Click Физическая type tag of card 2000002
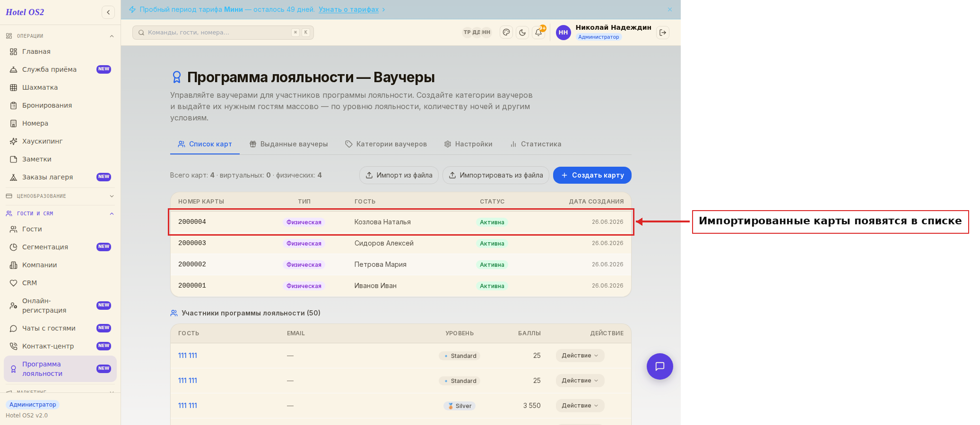The image size is (980, 425). click(304, 265)
